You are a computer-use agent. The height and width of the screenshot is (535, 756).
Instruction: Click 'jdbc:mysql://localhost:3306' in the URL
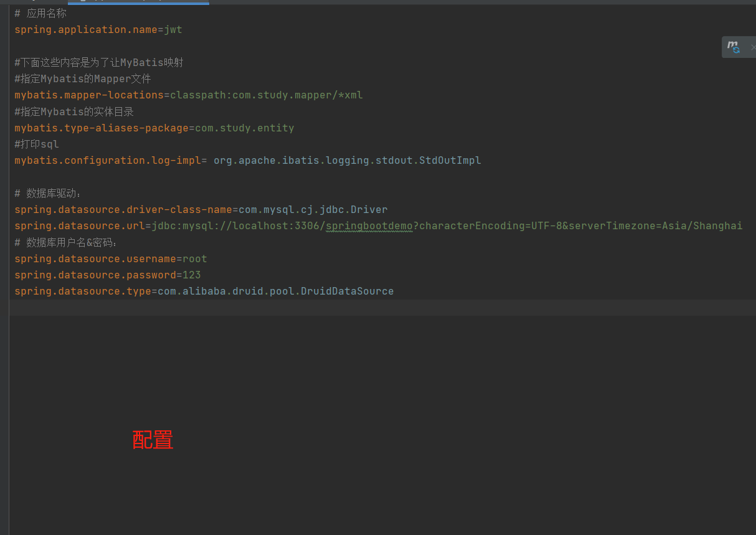tap(235, 225)
